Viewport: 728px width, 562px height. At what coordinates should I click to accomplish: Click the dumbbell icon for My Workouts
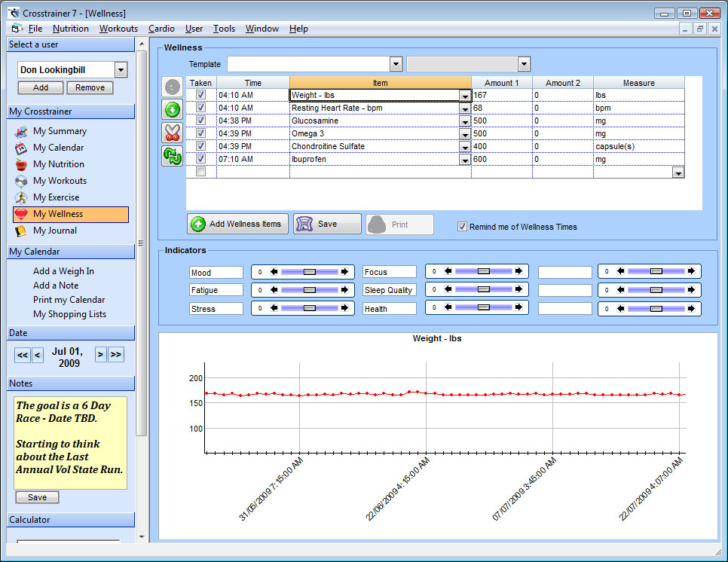point(21,181)
